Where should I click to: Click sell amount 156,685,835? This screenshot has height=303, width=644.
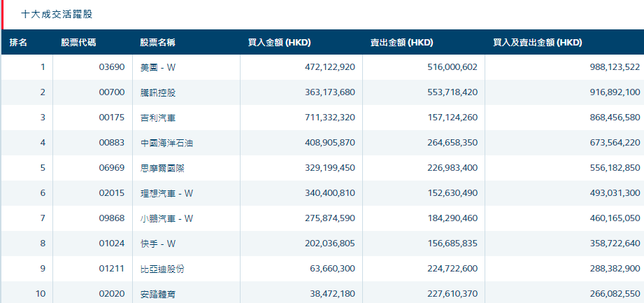tap(452, 244)
